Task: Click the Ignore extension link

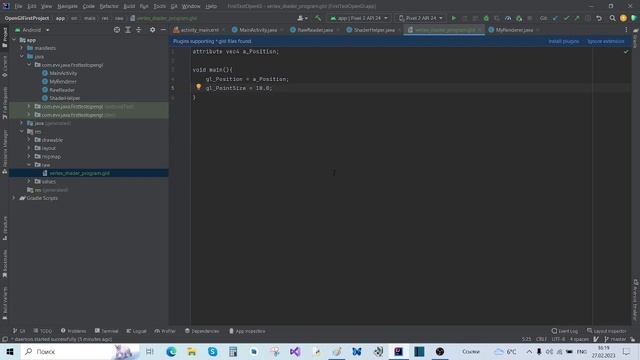Action: 606,41
